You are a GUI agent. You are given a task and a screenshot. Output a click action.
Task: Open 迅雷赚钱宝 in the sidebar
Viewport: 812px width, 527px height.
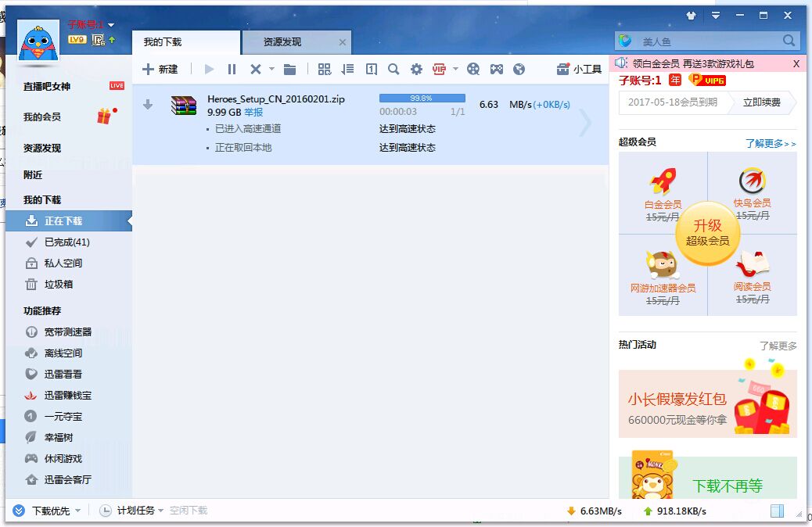pyautogui.click(x=69, y=396)
